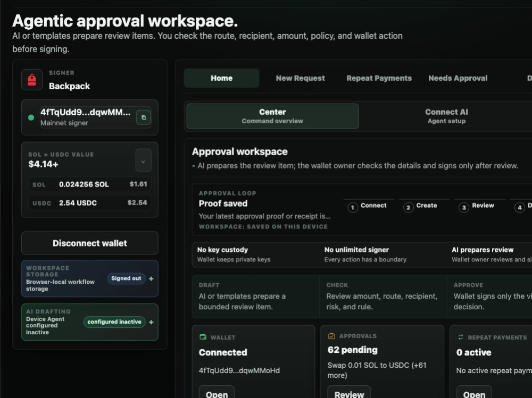Image resolution: width=532 pixels, height=398 pixels.
Task: Click the No key custody label
Action: [222, 250]
